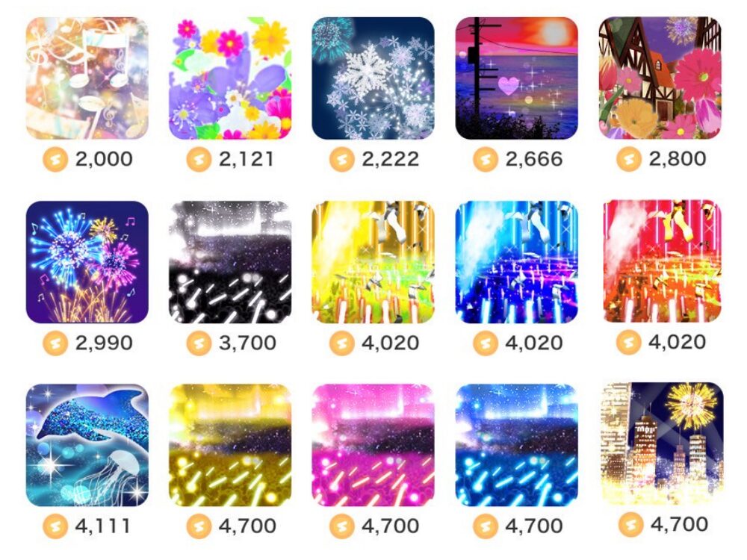Tap the 4,111 coin price label

102,526
